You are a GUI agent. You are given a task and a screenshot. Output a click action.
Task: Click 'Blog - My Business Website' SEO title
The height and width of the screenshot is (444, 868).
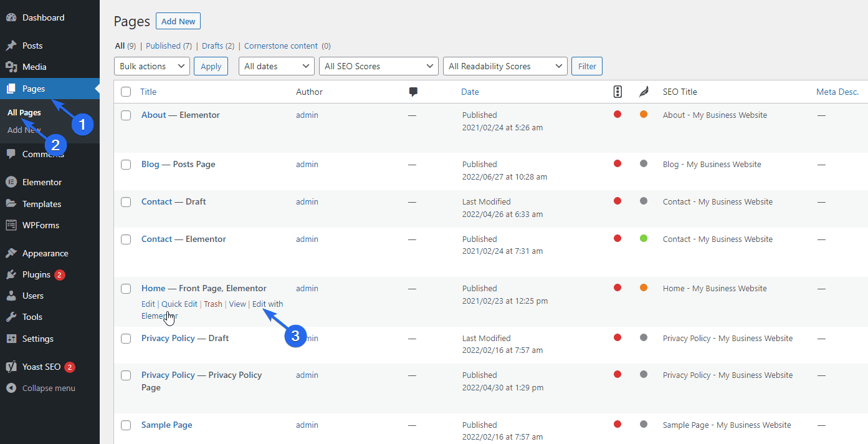[712, 164]
